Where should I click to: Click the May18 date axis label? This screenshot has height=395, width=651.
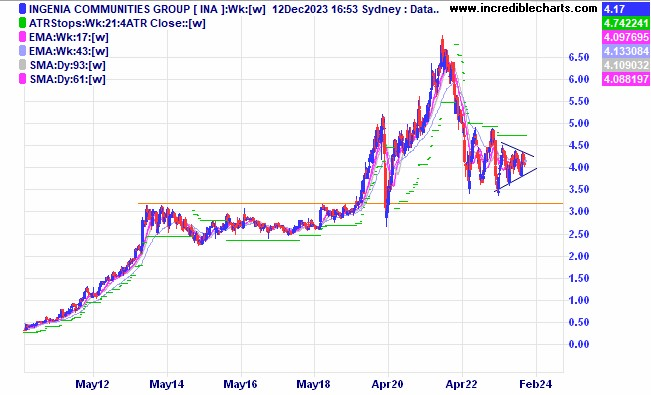click(x=314, y=385)
